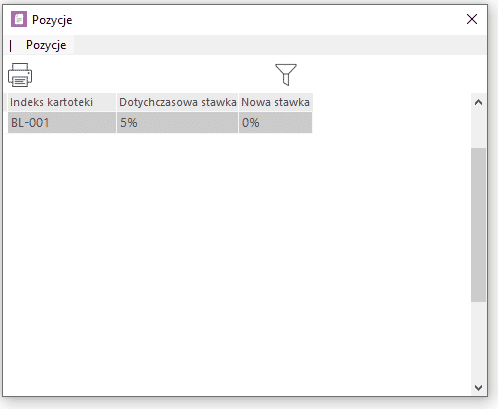Viewport: 498px width, 409px height.
Task: Click empty area below the table
Action: click(237, 263)
